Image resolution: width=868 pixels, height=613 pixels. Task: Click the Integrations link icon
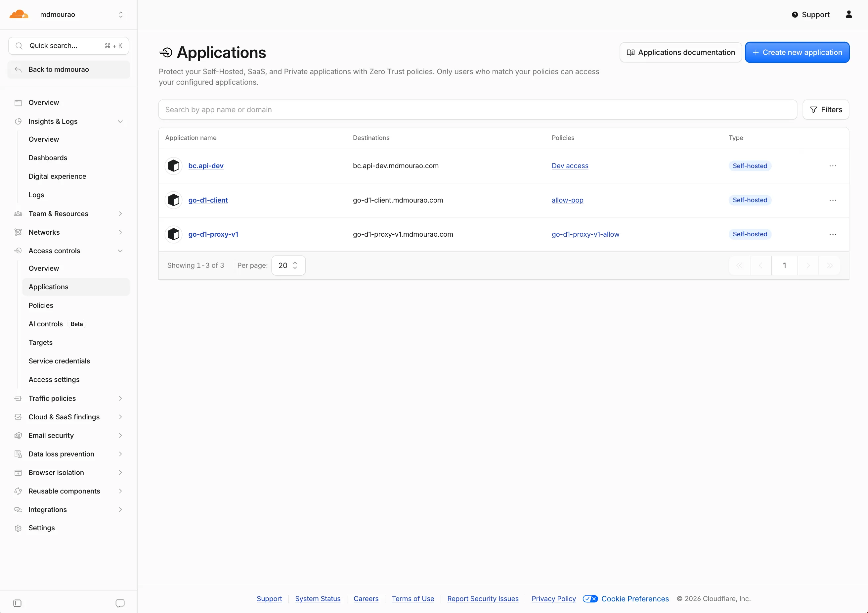point(18,509)
